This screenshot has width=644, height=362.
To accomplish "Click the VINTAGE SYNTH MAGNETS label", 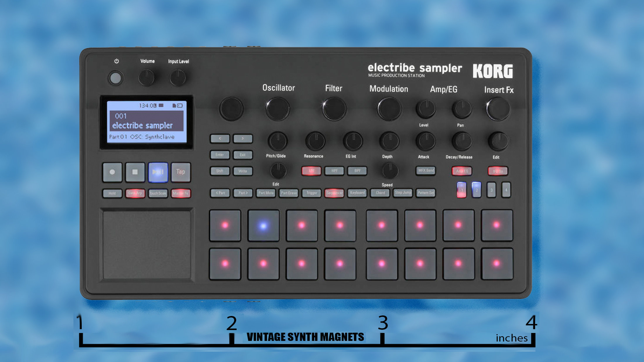I will click(305, 337).
